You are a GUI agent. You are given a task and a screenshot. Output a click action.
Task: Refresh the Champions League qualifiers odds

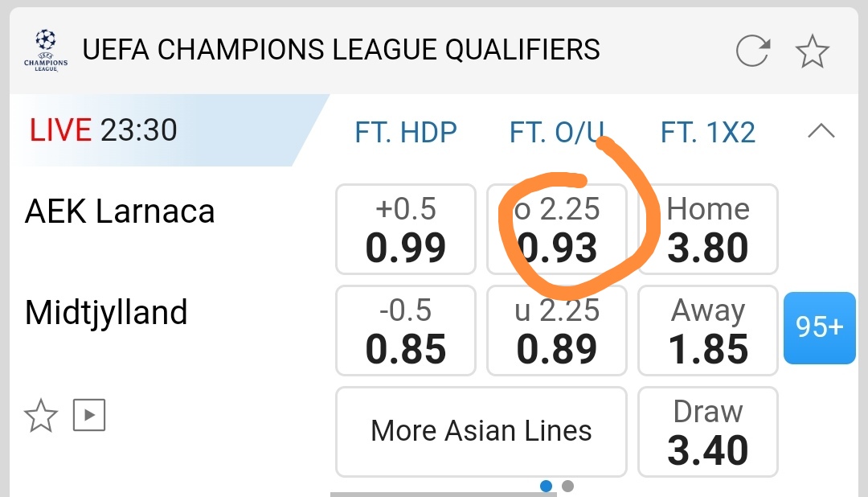point(753,51)
